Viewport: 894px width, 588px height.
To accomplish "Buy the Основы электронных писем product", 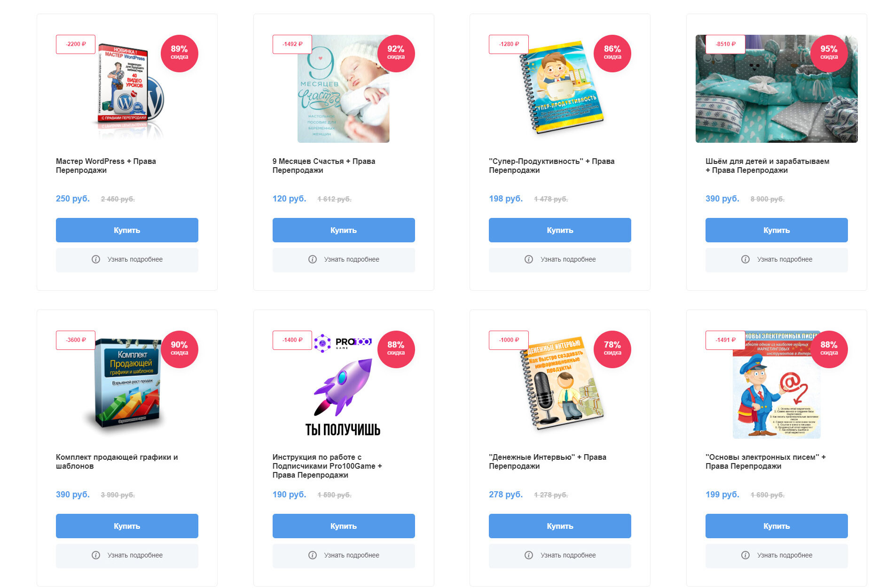I will click(x=776, y=526).
